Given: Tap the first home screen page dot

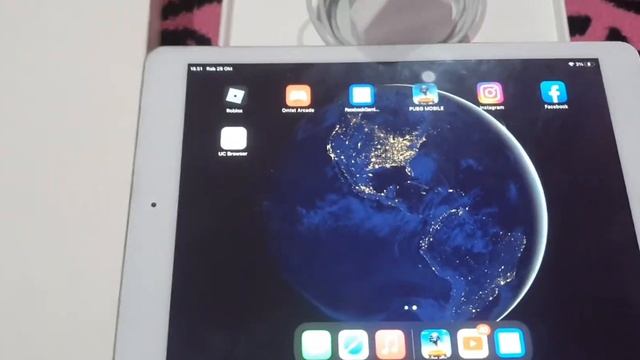Looking at the screenshot, I should 406,308.
